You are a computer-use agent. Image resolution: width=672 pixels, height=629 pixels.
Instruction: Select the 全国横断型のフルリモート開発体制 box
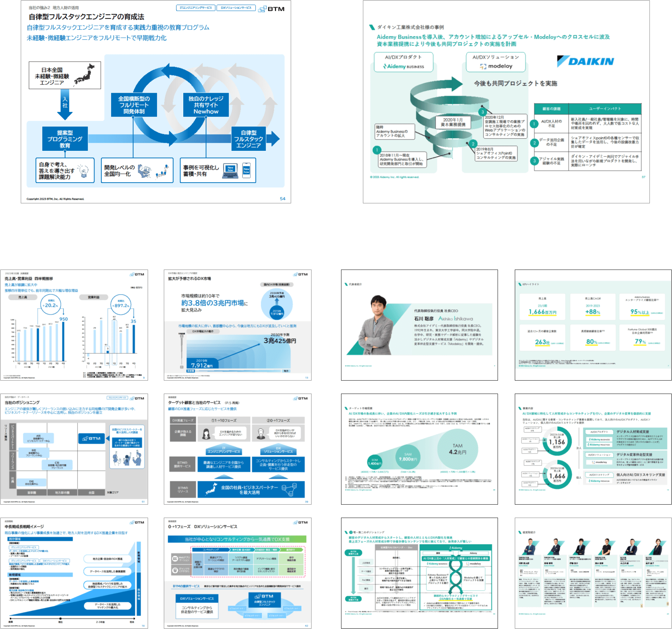click(x=134, y=105)
